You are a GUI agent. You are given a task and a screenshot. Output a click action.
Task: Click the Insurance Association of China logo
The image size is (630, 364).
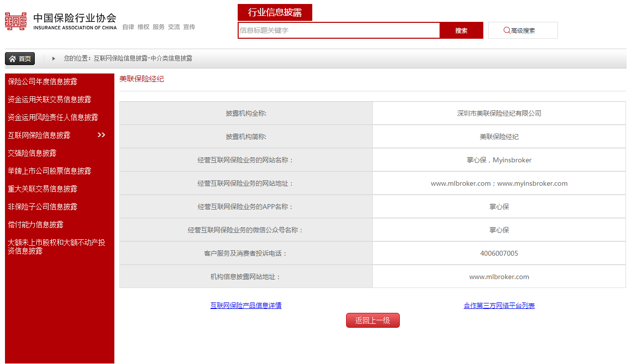(x=61, y=21)
